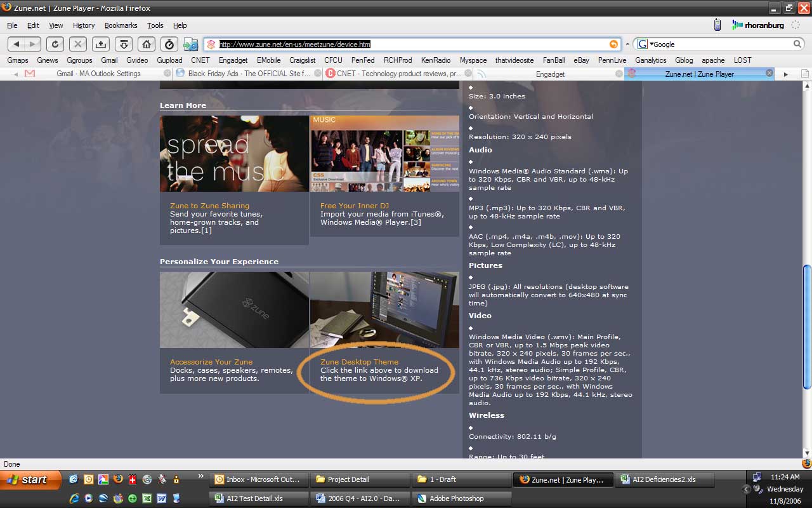Click the MUSIC marketplace thumbnail image
Image resolution: width=812 pixels, height=508 pixels.
384,154
